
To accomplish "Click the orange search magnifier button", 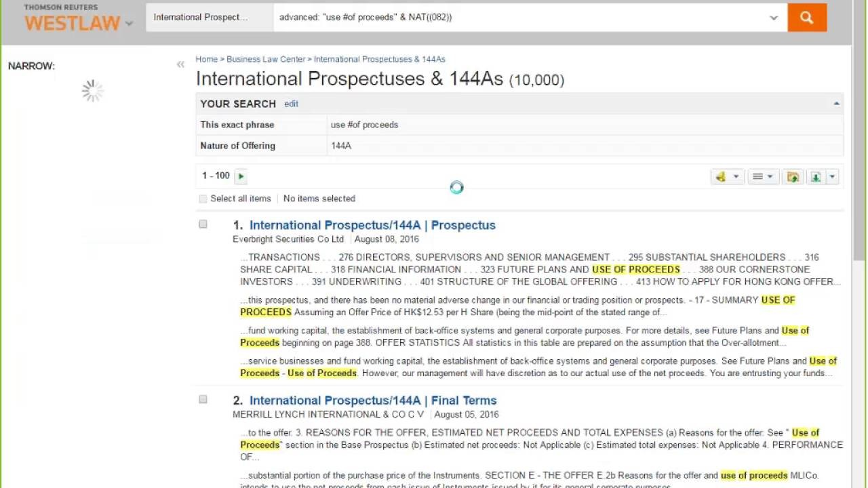I will (806, 18).
